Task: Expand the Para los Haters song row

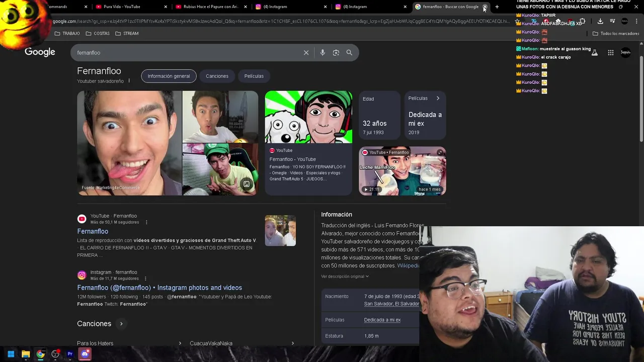Action: click(x=129, y=343)
